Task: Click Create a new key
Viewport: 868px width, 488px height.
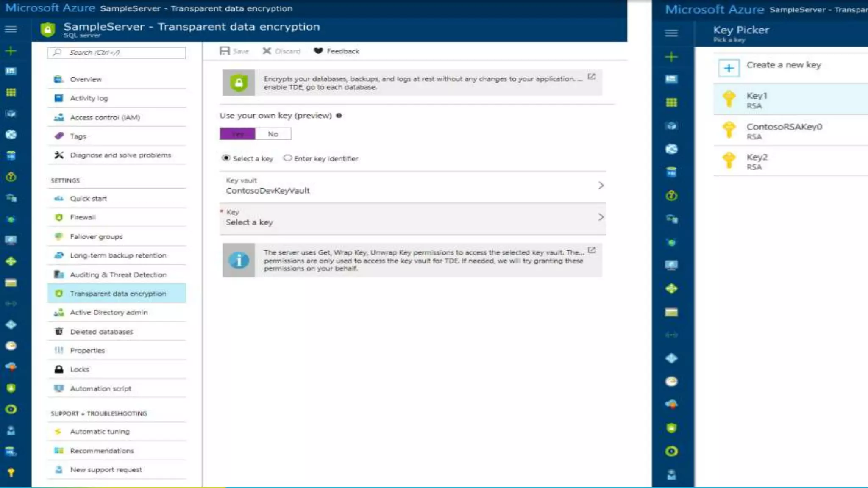Action: [784, 65]
